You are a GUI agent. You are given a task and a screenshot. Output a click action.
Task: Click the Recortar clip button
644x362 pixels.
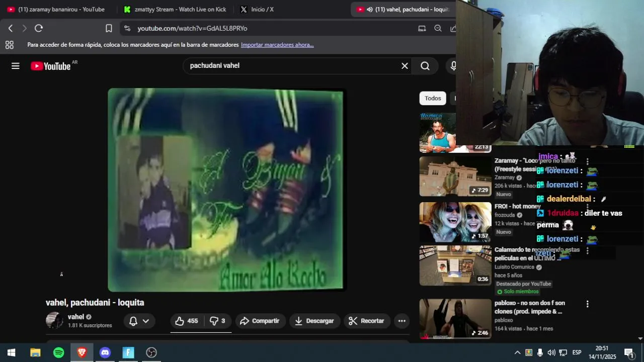pos(367,321)
